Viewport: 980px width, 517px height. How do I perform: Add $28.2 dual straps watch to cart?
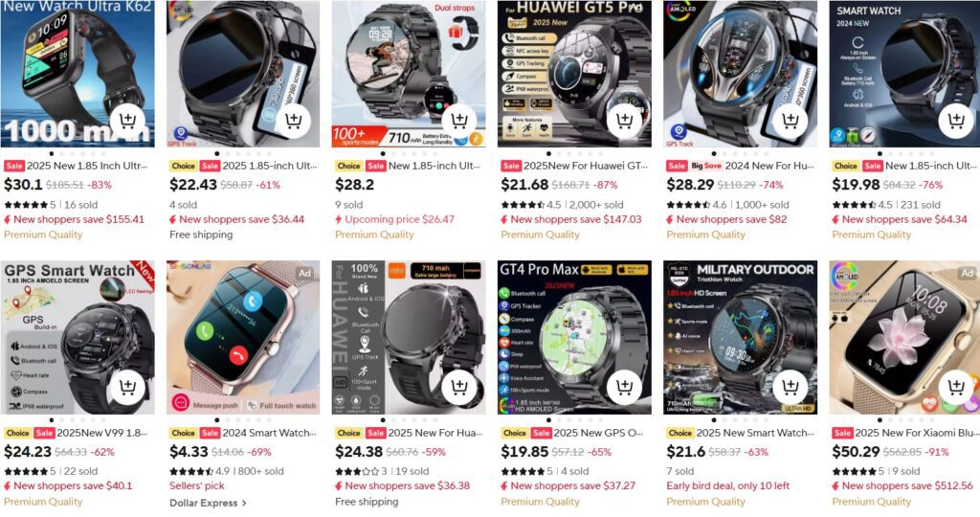point(458,121)
